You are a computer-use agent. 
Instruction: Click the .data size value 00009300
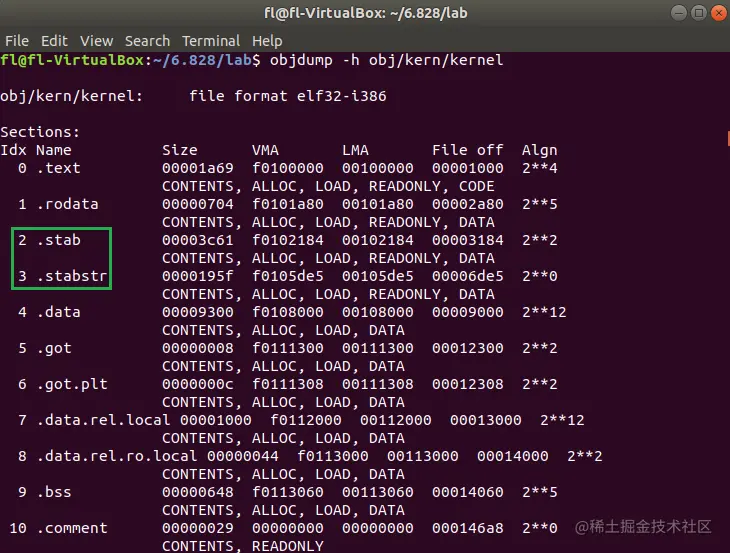[198, 312]
